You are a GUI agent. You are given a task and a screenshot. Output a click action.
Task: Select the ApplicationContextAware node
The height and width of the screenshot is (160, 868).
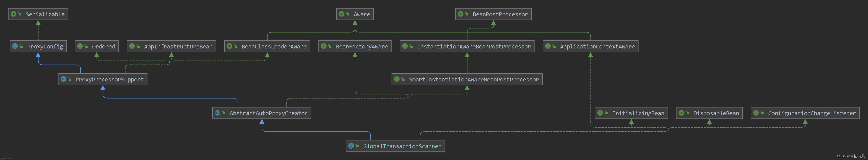(590, 46)
